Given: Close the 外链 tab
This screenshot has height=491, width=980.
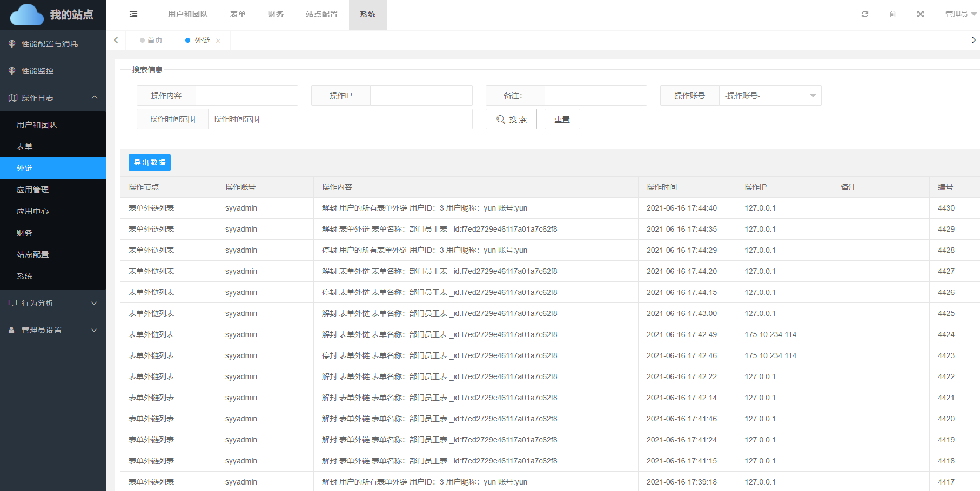Looking at the screenshot, I should coord(218,41).
